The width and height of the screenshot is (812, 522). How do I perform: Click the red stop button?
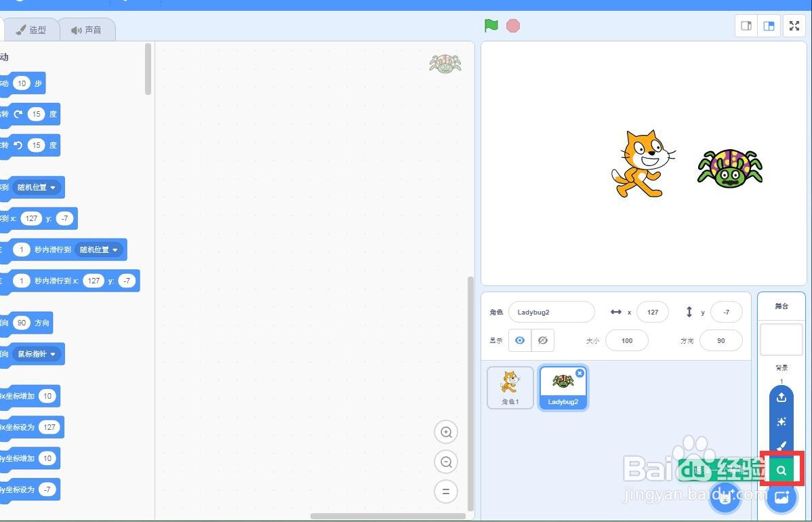coord(512,26)
